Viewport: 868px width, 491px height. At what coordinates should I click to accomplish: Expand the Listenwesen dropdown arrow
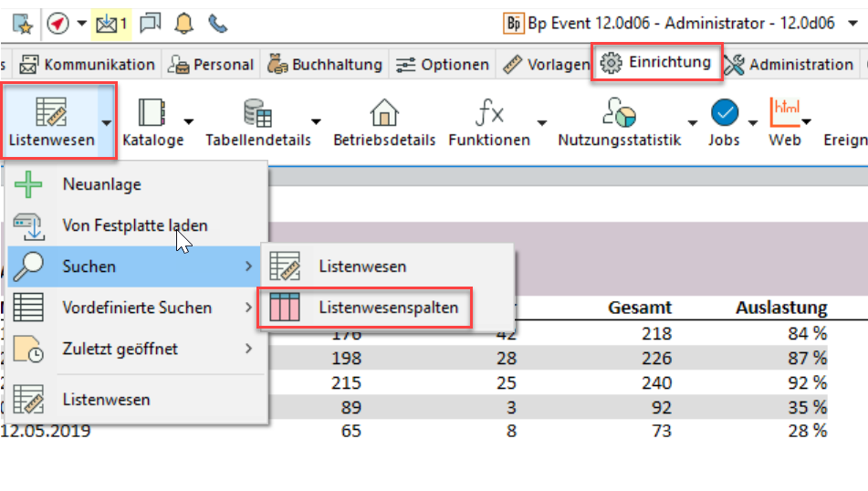tap(108, 121)
